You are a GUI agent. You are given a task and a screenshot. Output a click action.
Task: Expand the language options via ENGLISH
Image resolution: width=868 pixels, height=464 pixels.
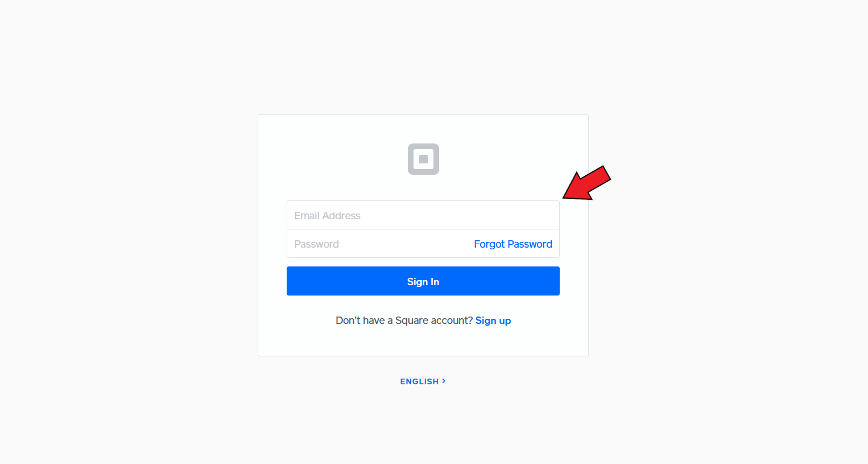tap(423, 381)
